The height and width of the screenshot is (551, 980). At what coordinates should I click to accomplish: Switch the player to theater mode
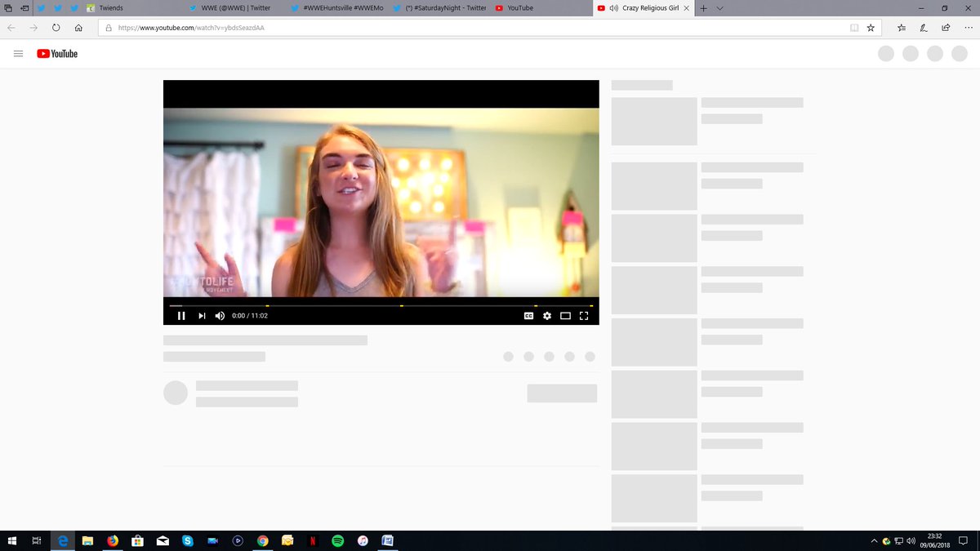tap(565, 316)
